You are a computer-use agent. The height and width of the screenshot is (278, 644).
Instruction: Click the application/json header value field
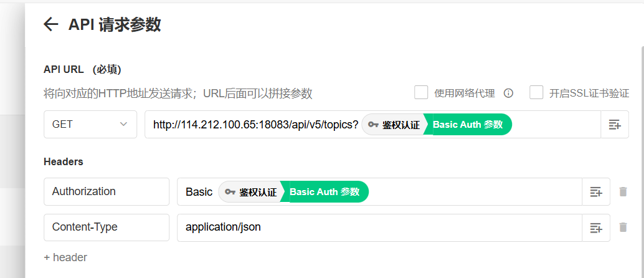(374, 228)
